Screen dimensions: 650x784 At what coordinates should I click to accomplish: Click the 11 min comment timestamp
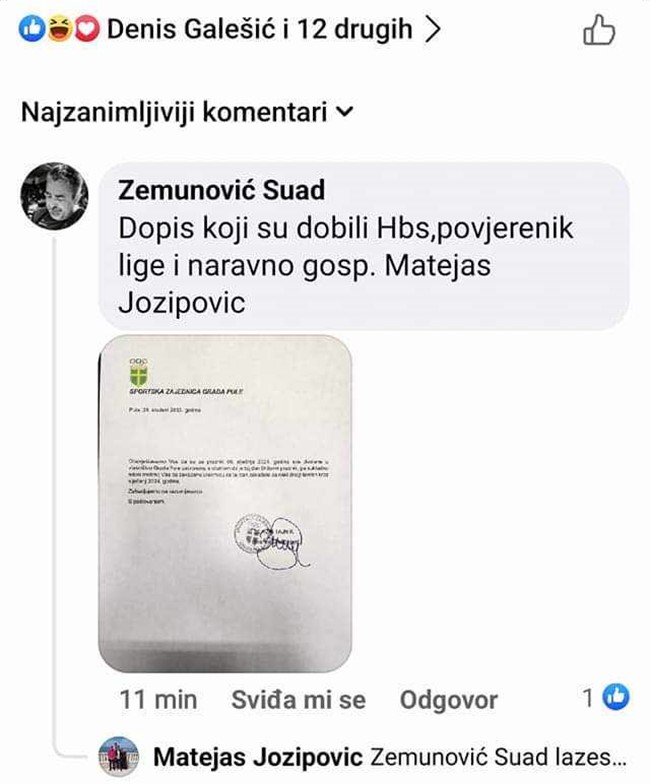pos(158,700)
